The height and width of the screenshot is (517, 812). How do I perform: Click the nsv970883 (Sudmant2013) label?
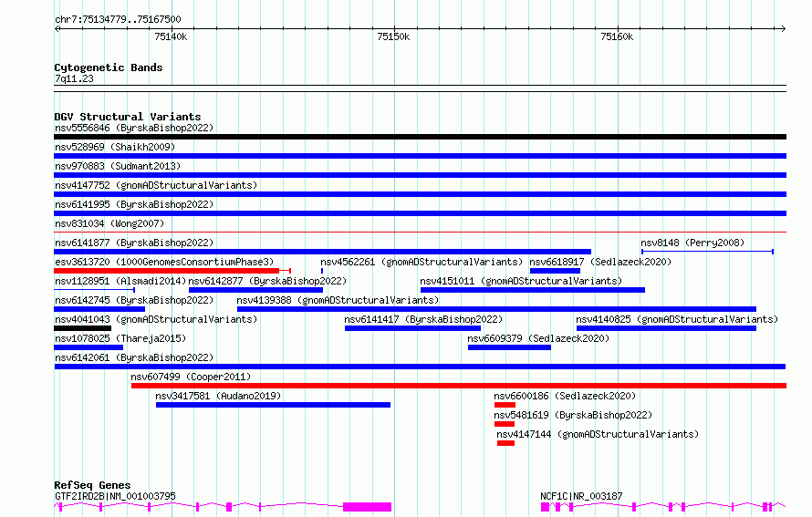click(x=118, y=166)
